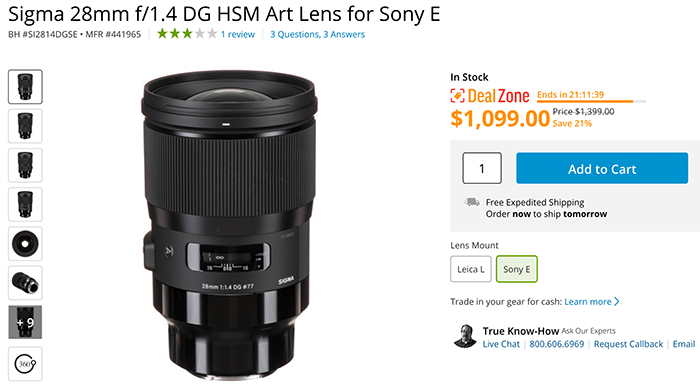Click the True Know-How expert avatar
This screenshot has height=386, width=700.
tap(465, 336)
